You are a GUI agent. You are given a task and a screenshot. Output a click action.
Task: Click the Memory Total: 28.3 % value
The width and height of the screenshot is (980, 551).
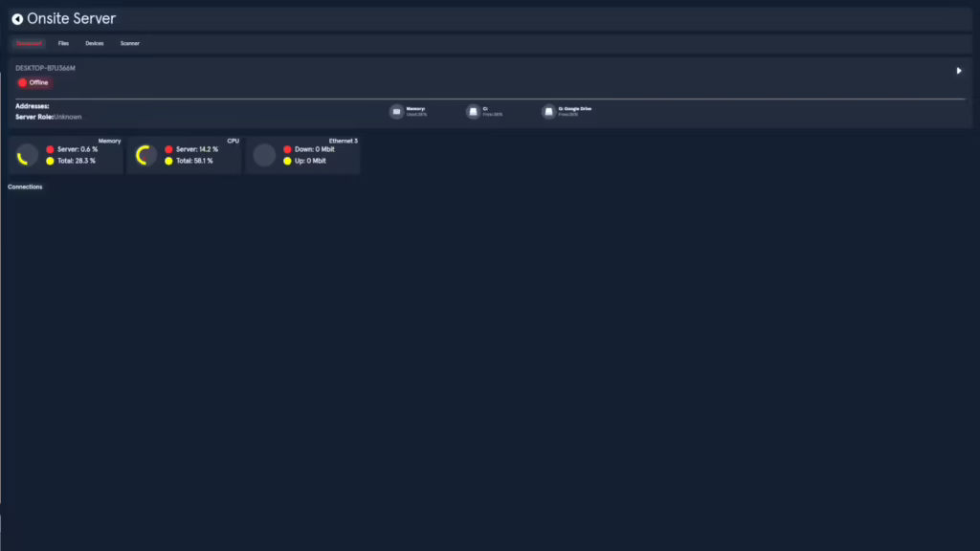(77, 161)
